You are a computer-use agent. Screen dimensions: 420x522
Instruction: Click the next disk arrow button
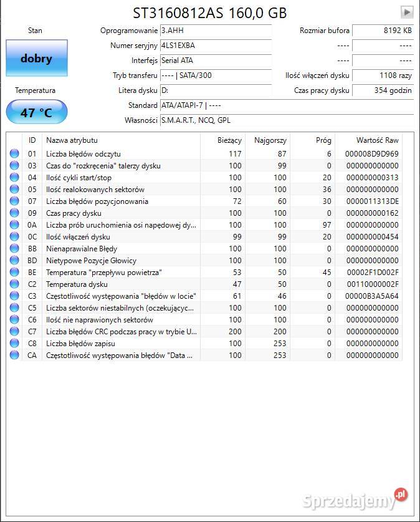pos(407,12)
